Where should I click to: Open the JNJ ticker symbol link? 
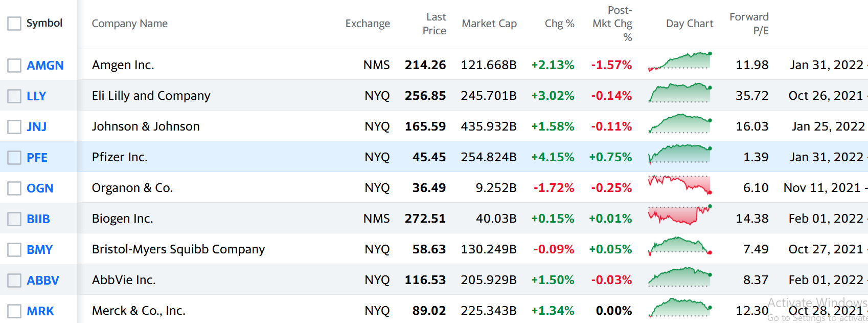(37, 127)
